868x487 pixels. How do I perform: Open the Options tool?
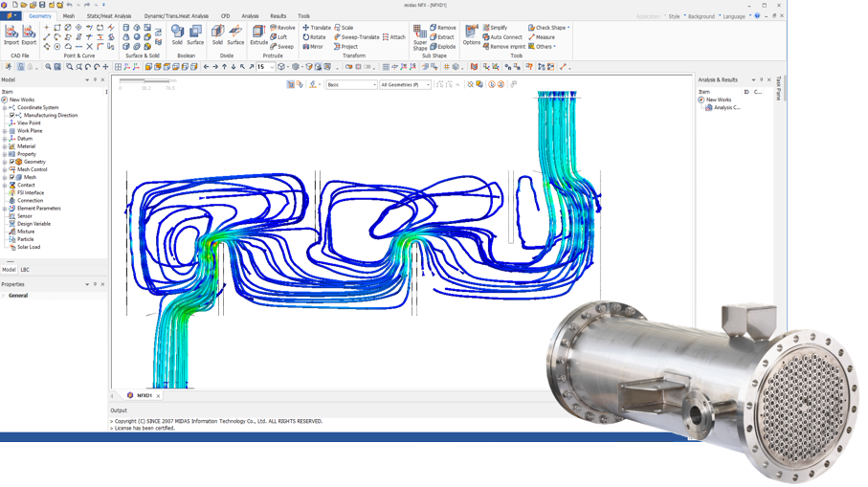472,34
